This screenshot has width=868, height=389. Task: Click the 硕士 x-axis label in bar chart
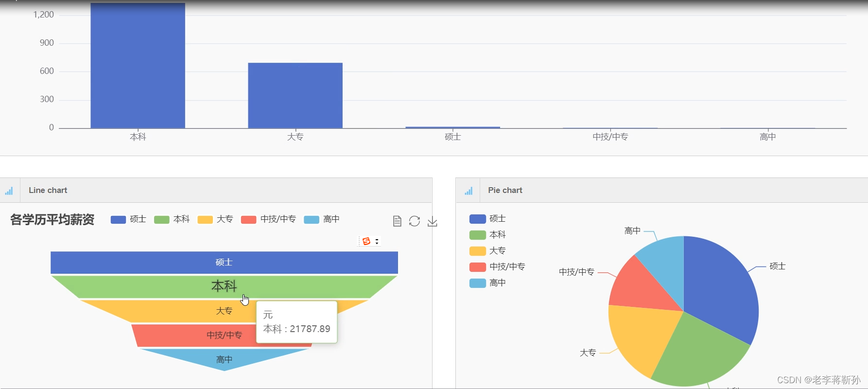point(453,137)
